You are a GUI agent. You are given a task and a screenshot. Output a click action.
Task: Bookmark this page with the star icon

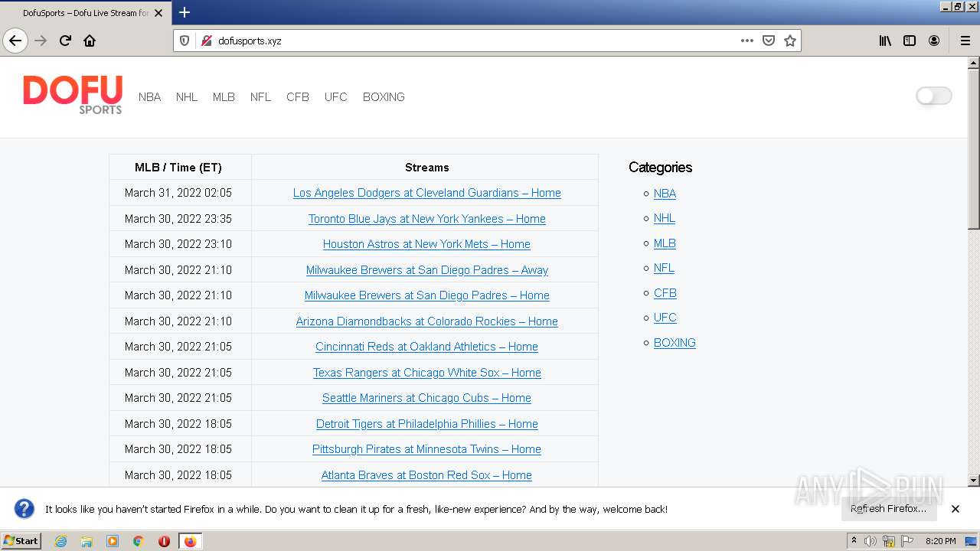click(790, 41)
